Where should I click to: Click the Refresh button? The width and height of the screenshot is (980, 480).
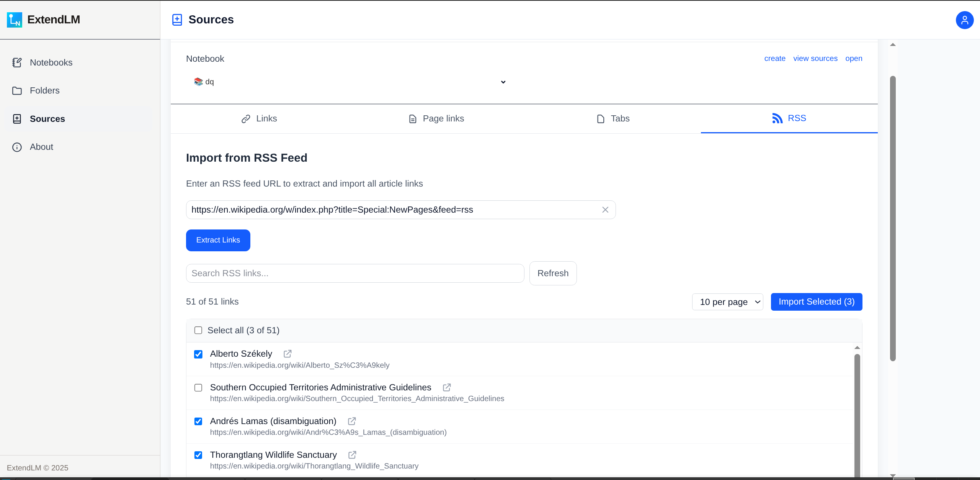pyautogui.click(x=553, y=273)
